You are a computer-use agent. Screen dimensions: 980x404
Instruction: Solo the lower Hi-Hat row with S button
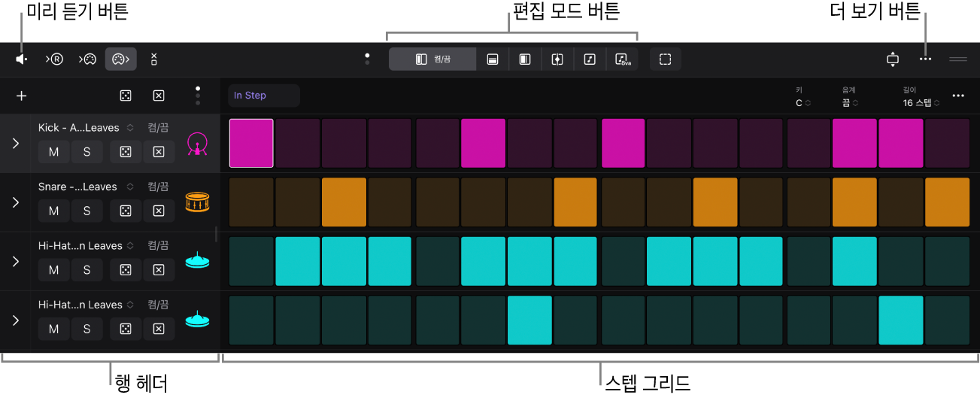coord(87,328)
